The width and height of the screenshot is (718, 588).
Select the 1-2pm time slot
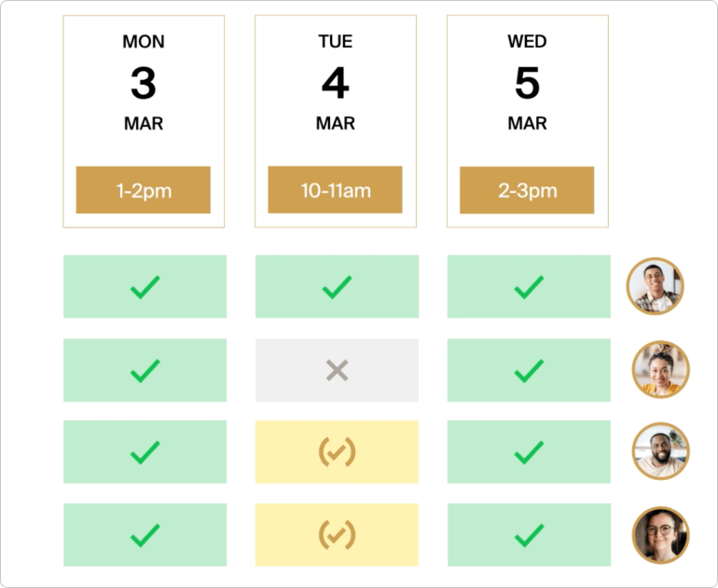[144, 190]
